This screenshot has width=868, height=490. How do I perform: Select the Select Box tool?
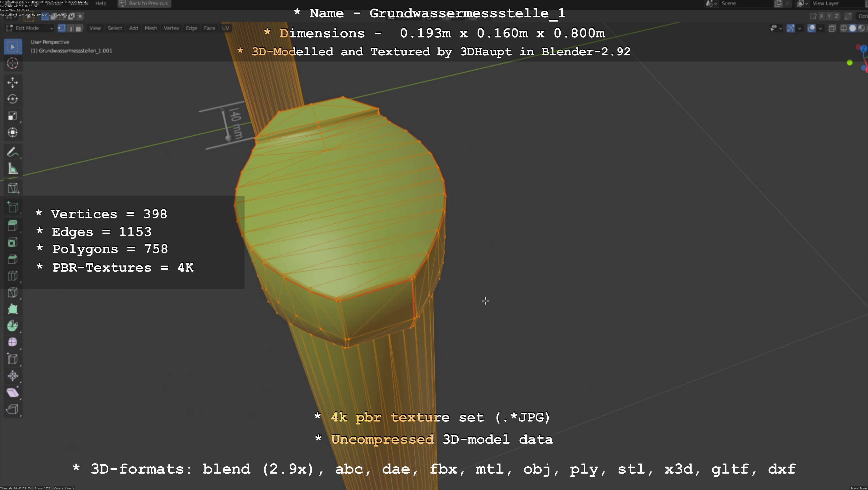13,46
